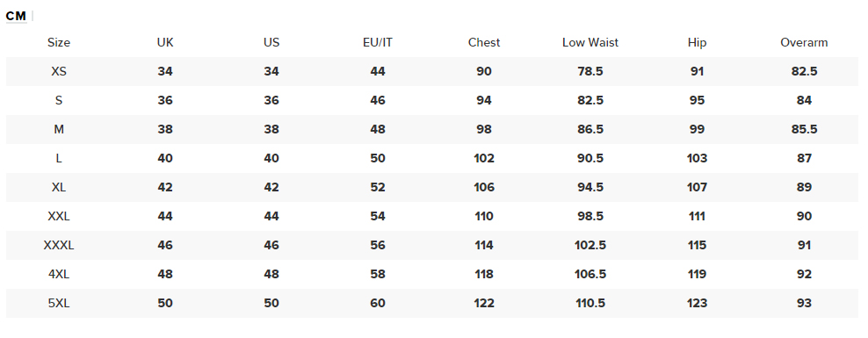Image resolution: width=868 pixels, height=338 pixels.
Task: Select the 5XL size row label
Action: pos(59,303)
